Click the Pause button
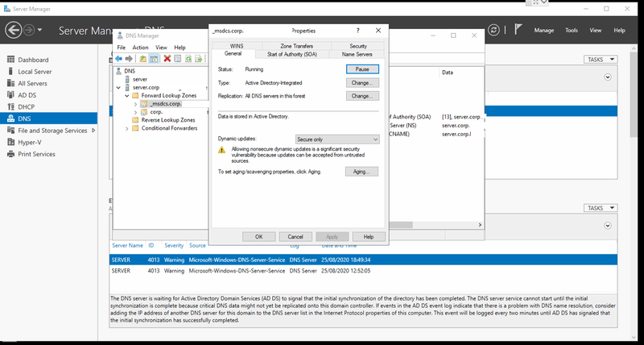644x345 pixels. (x=362, y=69)
